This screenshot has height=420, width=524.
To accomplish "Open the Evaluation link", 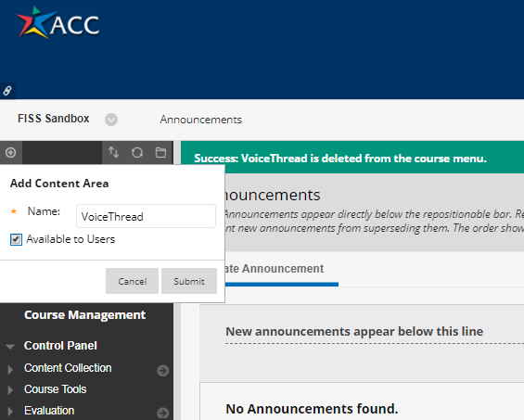I will click(x=49, y=411).
